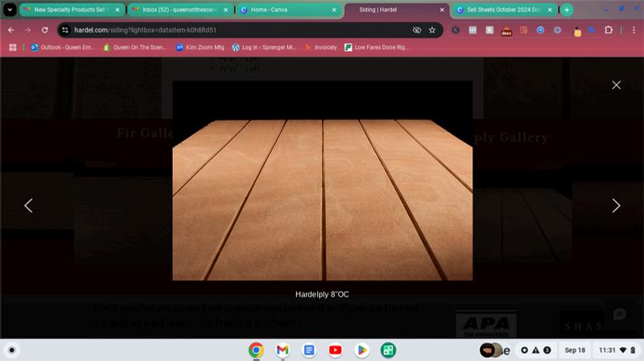Open the ChromeOS launcher button
Viewport: 644px width, 361px height.
tap(12, 350)
